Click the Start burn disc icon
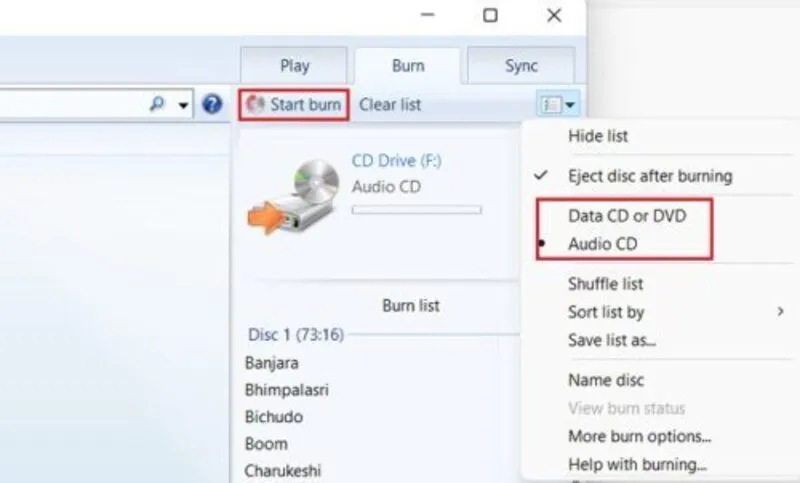Viewport: 800px width, 483px height. (x=255, y=105)
